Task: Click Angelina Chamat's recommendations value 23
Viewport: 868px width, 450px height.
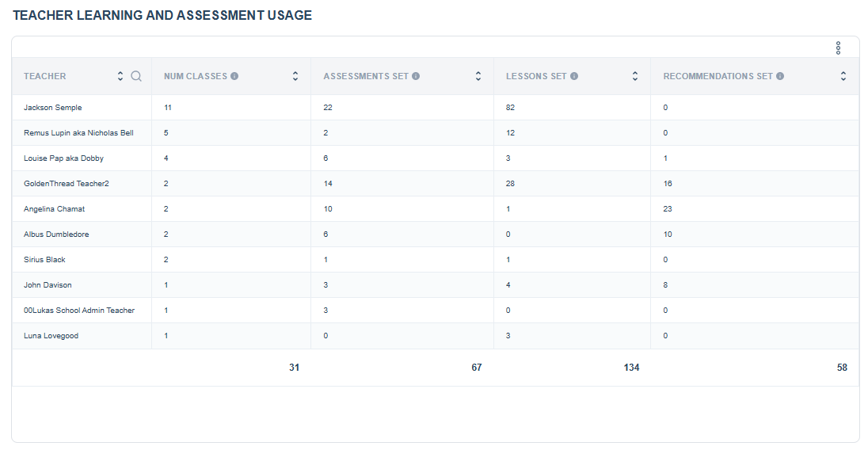Action: click(x=668, y=209)
